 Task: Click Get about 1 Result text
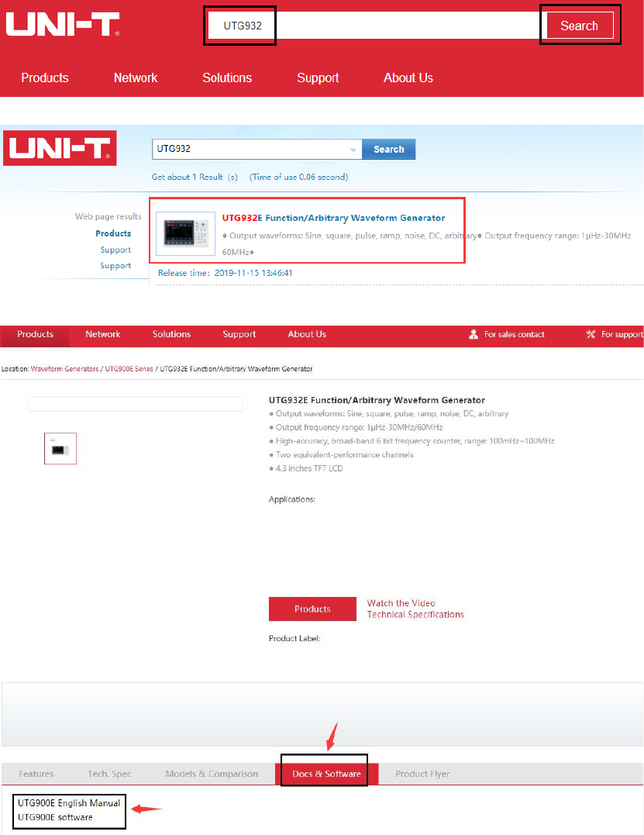tap(195, 177)
